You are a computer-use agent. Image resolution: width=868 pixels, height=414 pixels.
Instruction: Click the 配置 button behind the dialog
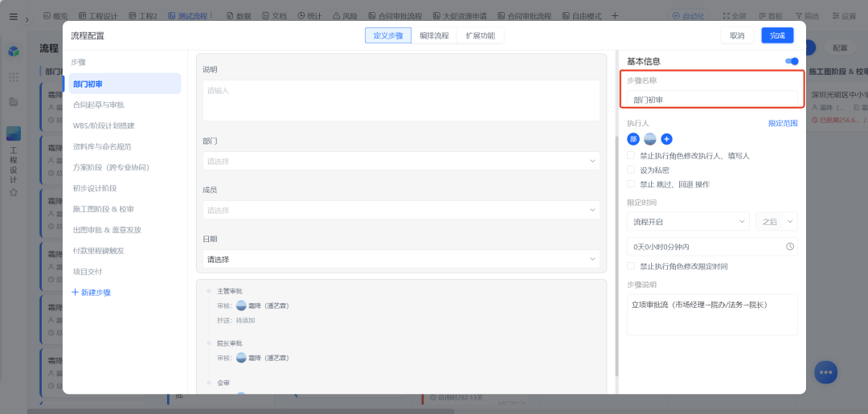840,48
